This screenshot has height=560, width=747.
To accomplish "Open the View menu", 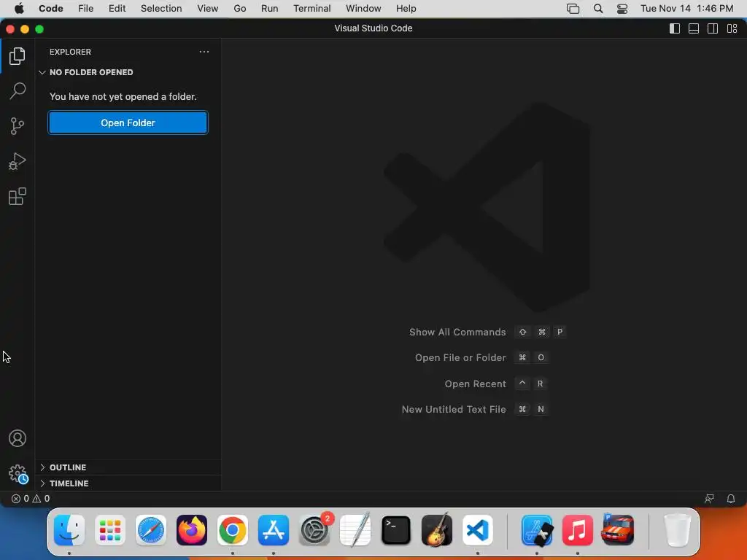I will click(x=208, y=9).
